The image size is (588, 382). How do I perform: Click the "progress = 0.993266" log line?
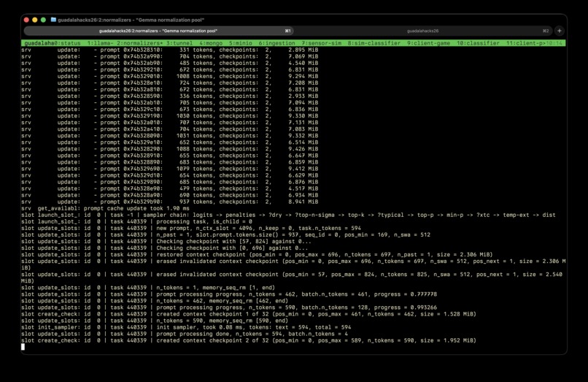229,307
